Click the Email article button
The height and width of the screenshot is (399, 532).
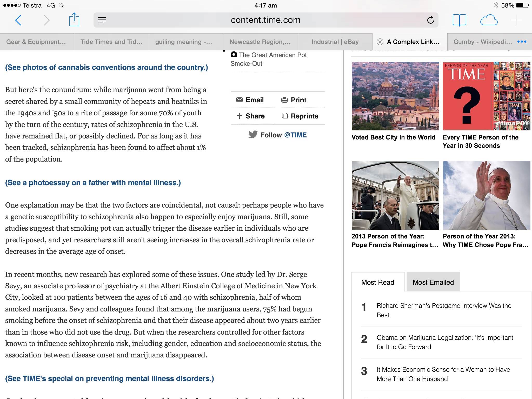point(250,100)
